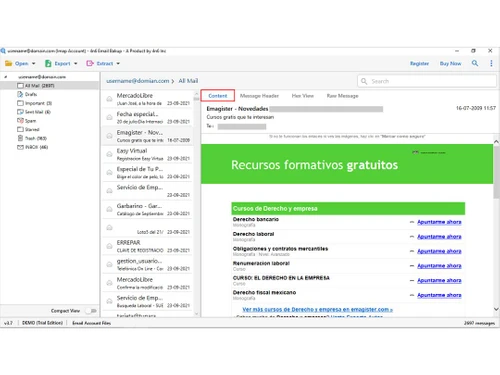
Task: Click the app logo icon in title bar
Action: click(3, 51)
